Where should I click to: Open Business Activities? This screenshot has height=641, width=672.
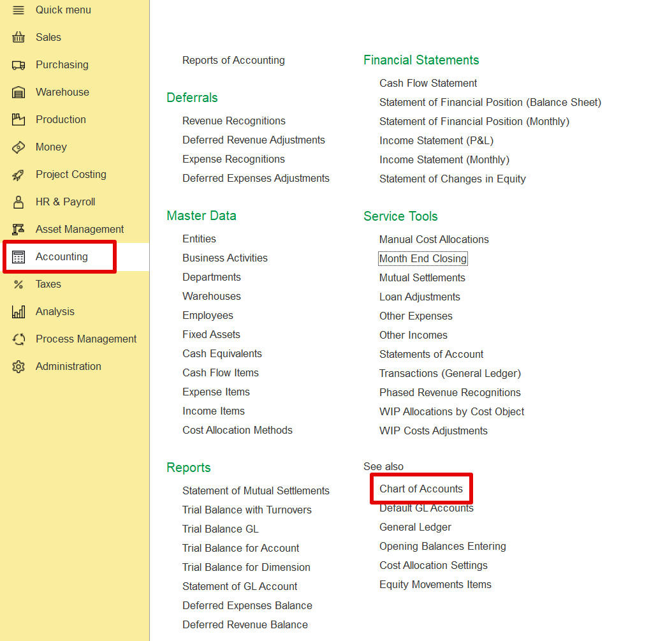(225, 258)
